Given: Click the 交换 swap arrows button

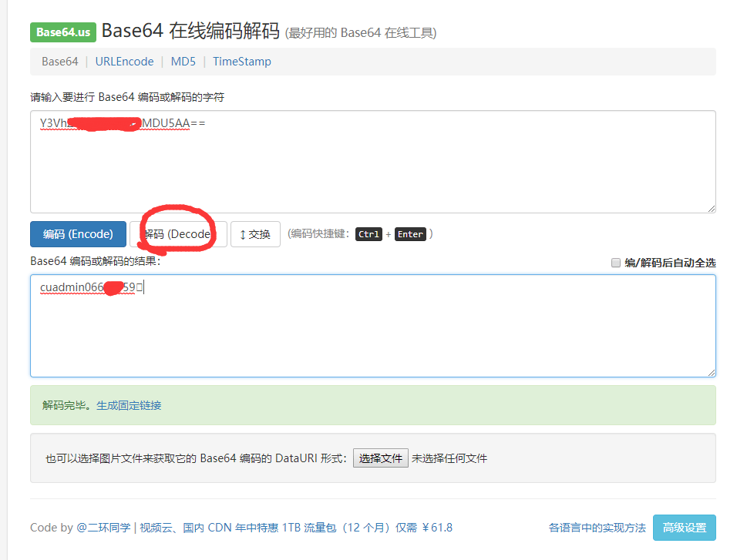Looking at the screenshot, I should pos(255,234).
